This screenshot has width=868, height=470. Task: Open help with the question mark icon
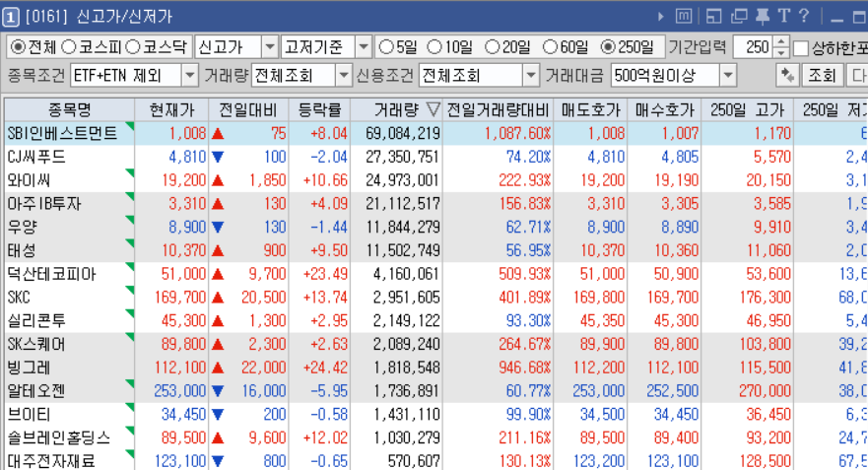[804, 16]
